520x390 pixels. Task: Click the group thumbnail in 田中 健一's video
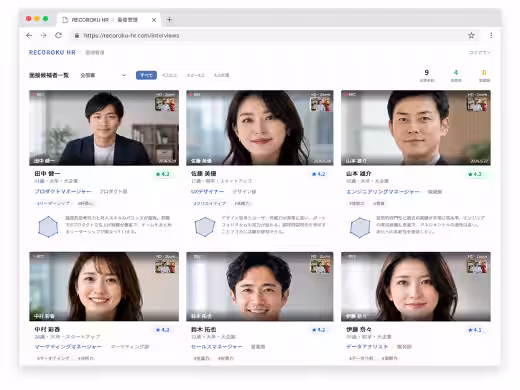point(165,105)
